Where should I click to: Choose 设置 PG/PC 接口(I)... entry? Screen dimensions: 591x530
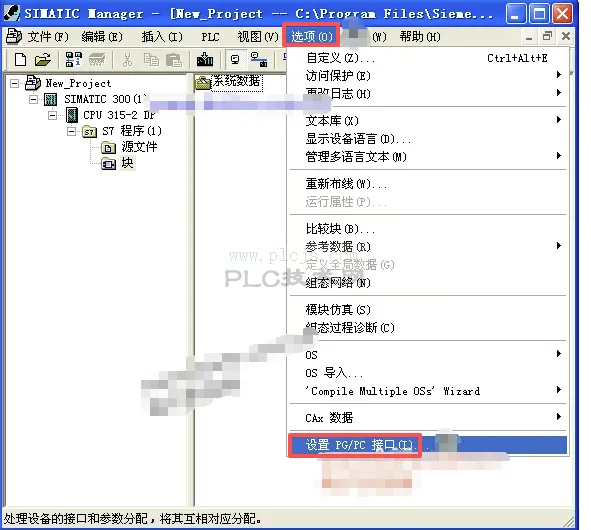pos(428,445)
